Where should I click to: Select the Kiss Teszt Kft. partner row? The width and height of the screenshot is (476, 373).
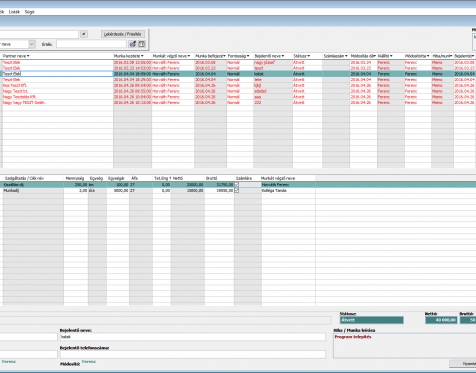58,85
